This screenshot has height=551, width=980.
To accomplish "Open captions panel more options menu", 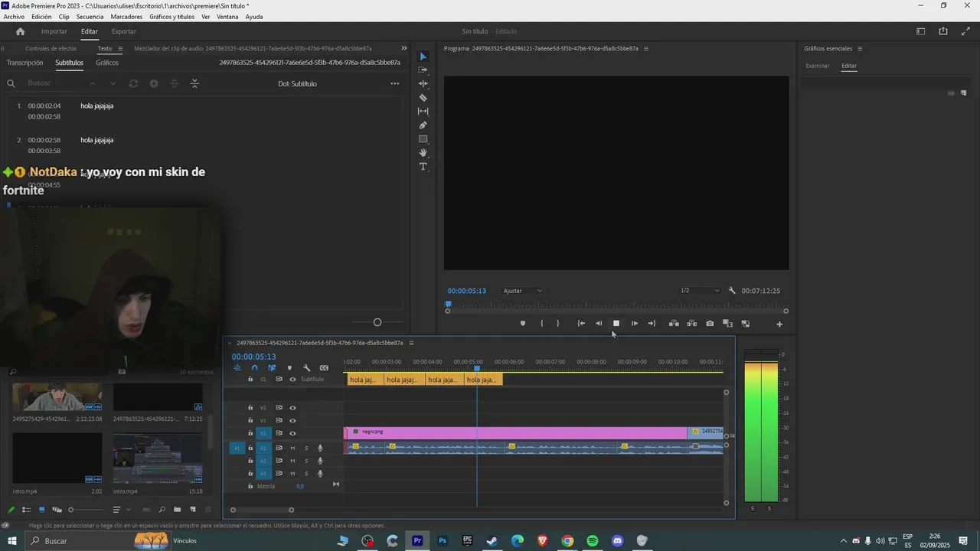I will [394, 83].
